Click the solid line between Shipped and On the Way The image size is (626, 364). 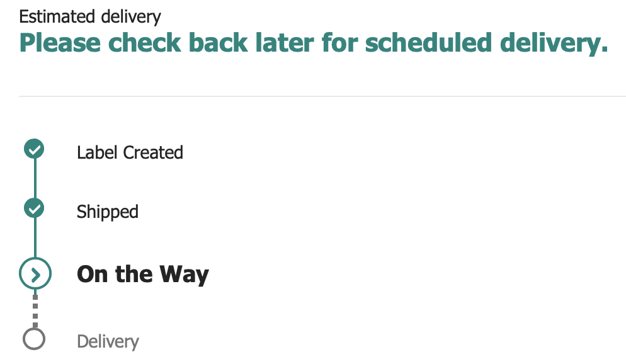tap(35, 238)
